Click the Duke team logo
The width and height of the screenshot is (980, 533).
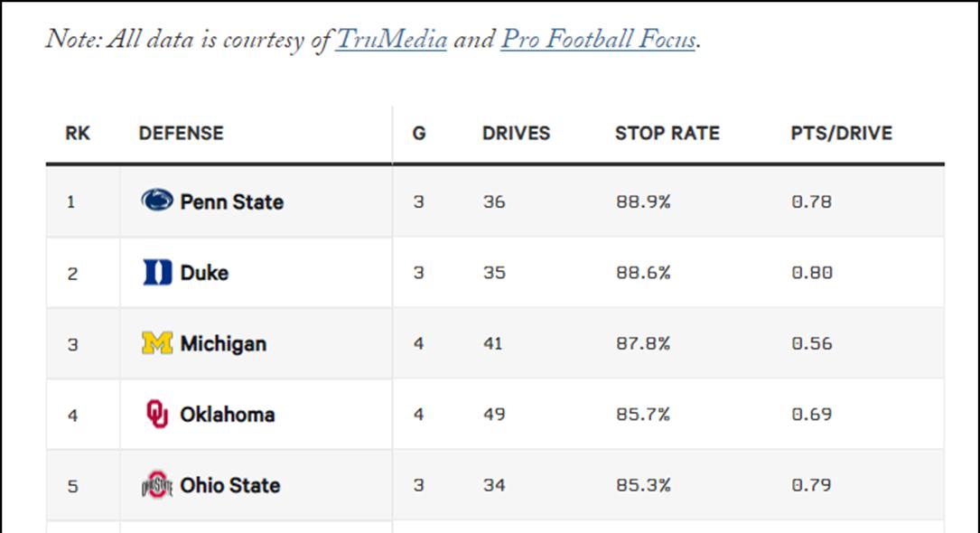[157, 272]
